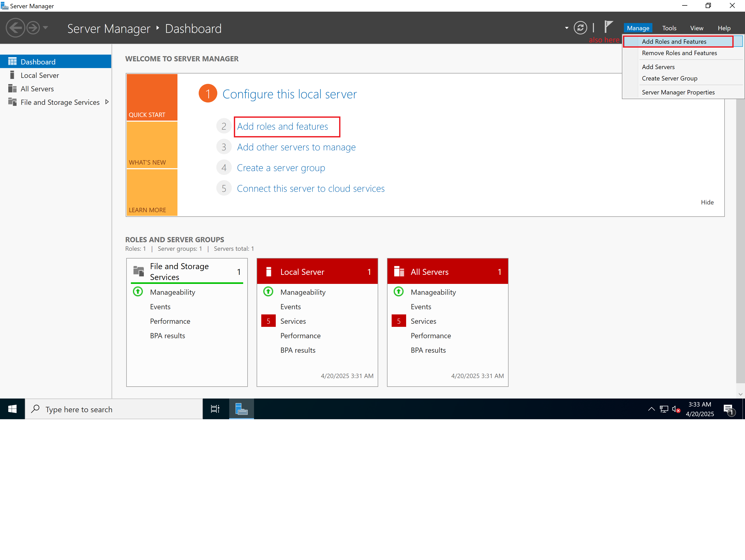Viewport: 745px width, 560px height.
Task: Open Events under Local Server tile
Action: (290, 307)
